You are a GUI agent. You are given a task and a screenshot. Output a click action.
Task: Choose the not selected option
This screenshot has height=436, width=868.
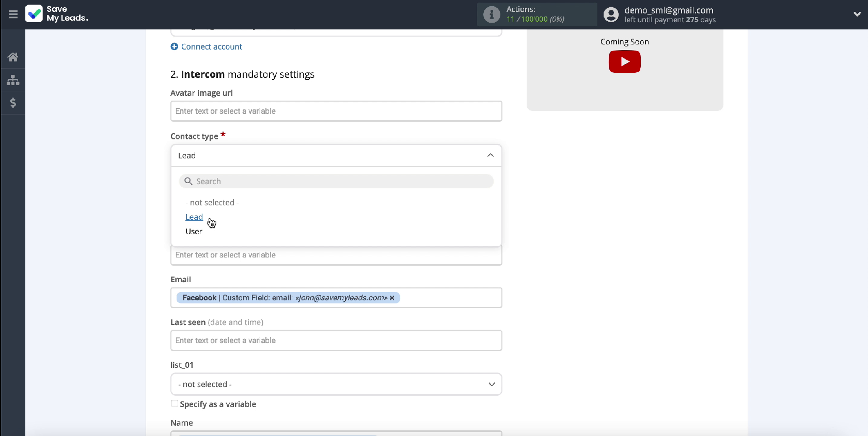[x=212, y=203]
